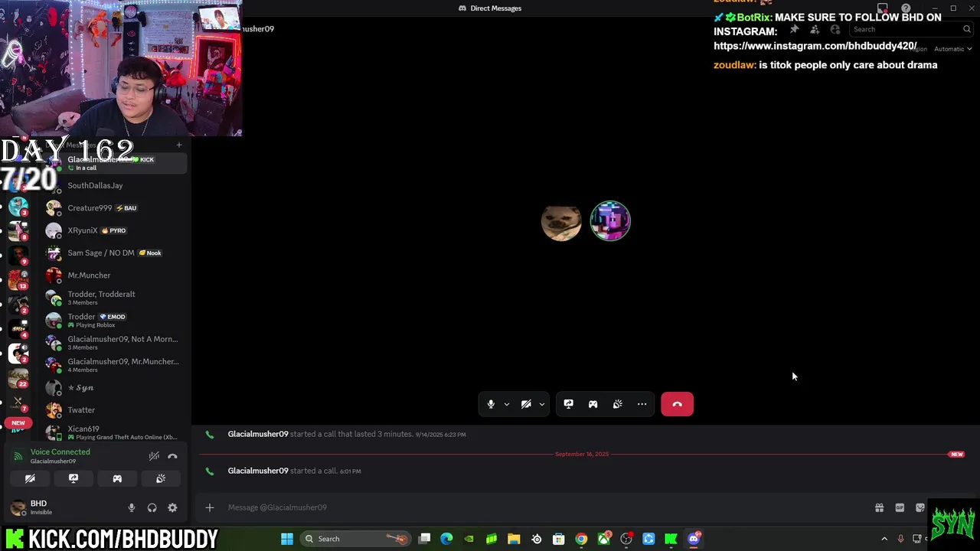This screenshot has width=980, height=551.
Task: Open User Settings gear
Action: (172, 507)
